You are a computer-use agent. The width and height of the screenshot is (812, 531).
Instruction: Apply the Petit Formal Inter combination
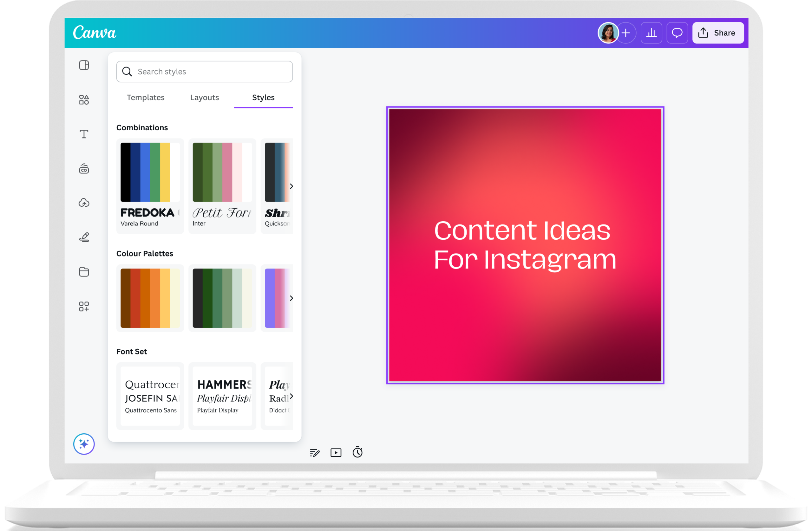(x=222, y=186)
